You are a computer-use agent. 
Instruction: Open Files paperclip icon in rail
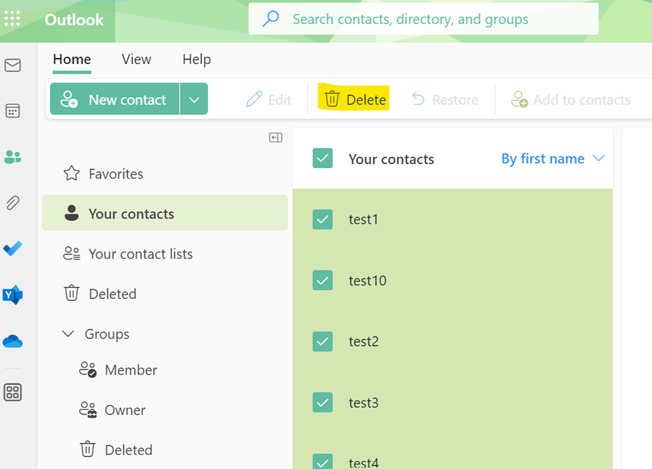click(12, 203)
